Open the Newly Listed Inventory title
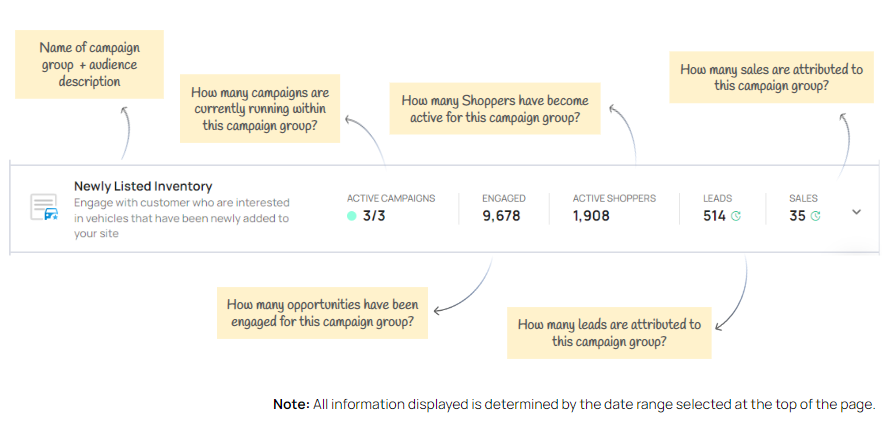Screen dimensions: 889x426 143,186
